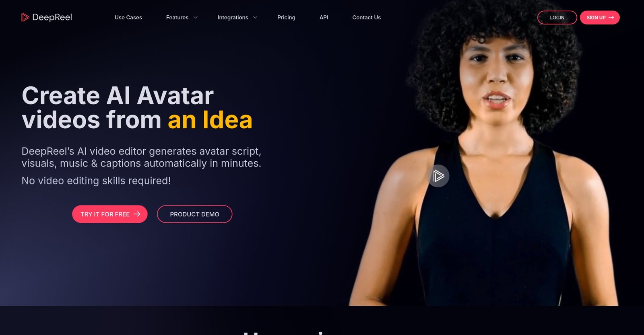
Task: Navigate to Contact Us
Action: (x=367, y=18)
